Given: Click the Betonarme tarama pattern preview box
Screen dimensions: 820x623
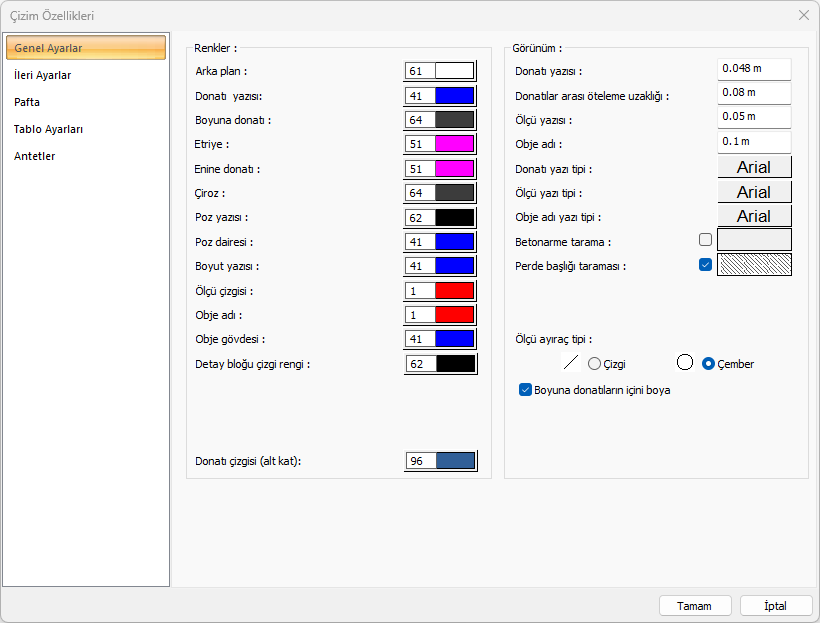Looking at the screenshot, I should [754, 240].
